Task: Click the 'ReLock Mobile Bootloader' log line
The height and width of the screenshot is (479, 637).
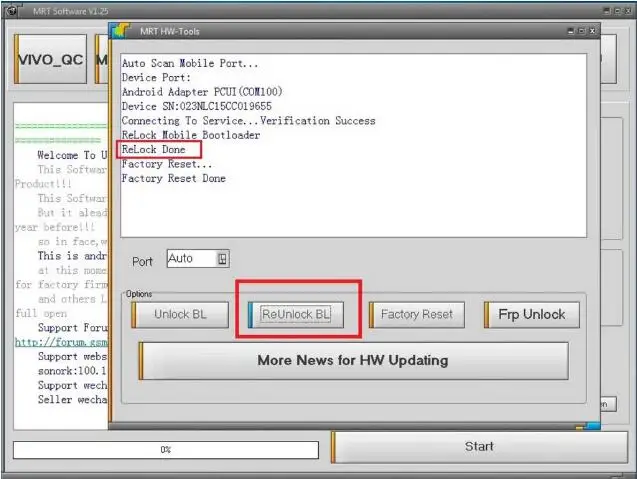Action: click(191, 135)
